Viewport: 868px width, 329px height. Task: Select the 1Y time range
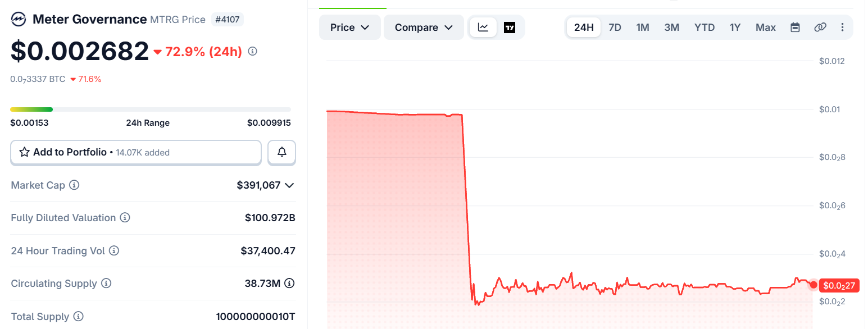pos(735,28)
